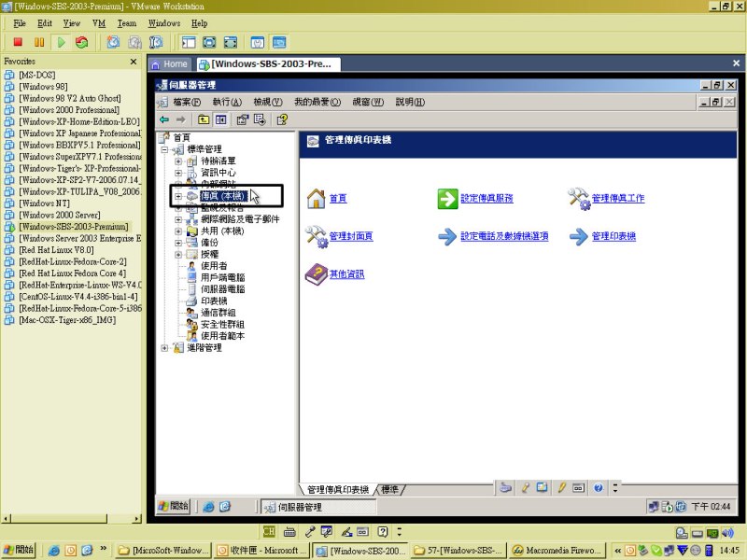This screenshot has height=560, width=747.
Task: Click Internet Explorer icon in guest quick launch
Action: pos(208,507)
